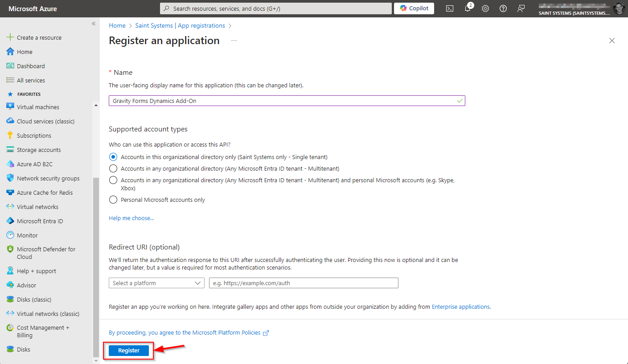Open Cloud Shell terminal icon
The height and width of the screenshot is (364, 628).
coord(450,8)
